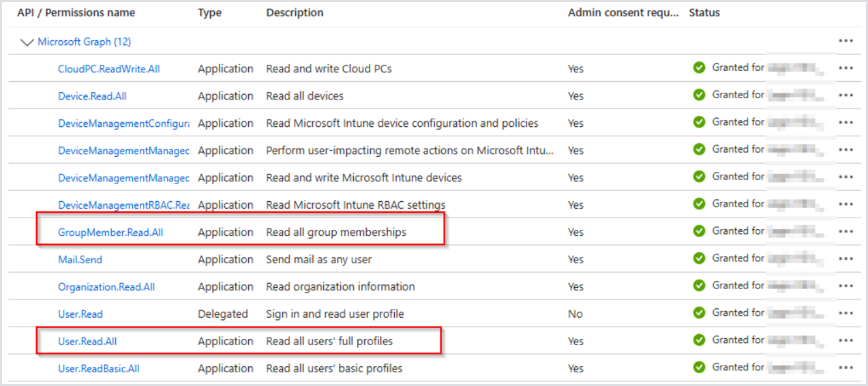Open the Device.Read.All permission link

click(92, 96)
